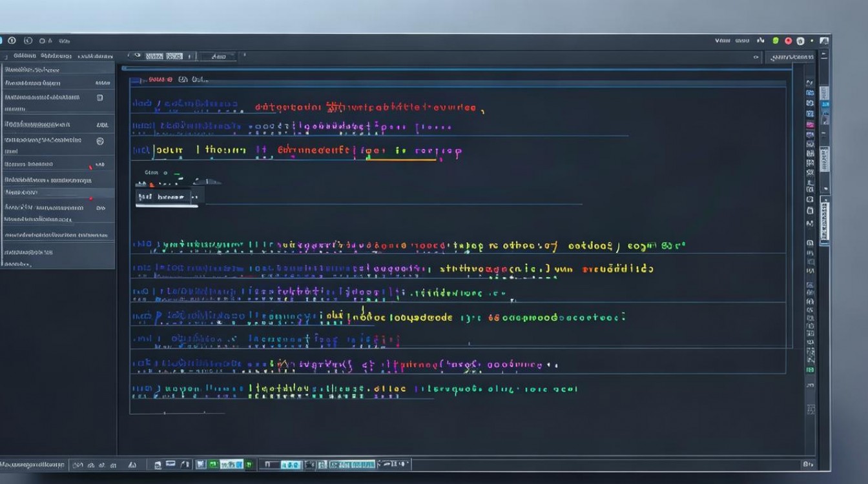868x484 pixels.
Task: Expand the first item in the left sidebar
Action: tap(32, 70)
